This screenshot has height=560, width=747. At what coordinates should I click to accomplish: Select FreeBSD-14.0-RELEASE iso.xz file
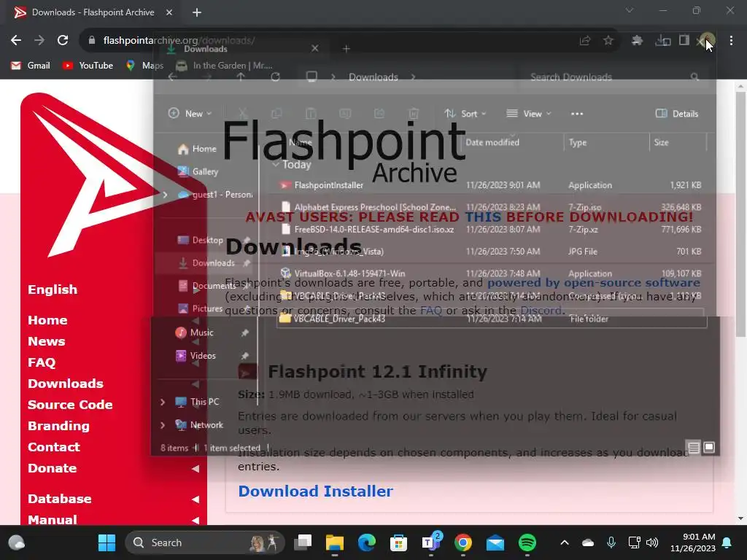[491, 229]
